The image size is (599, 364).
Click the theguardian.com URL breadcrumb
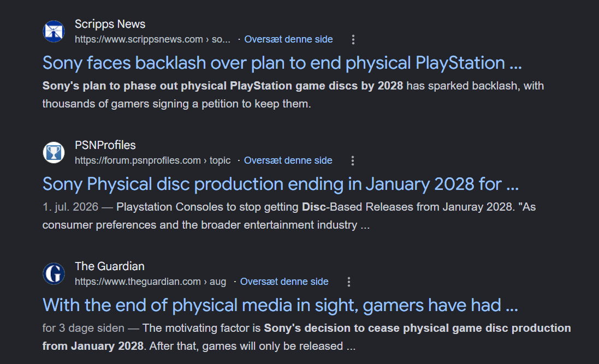pos(150,282)
